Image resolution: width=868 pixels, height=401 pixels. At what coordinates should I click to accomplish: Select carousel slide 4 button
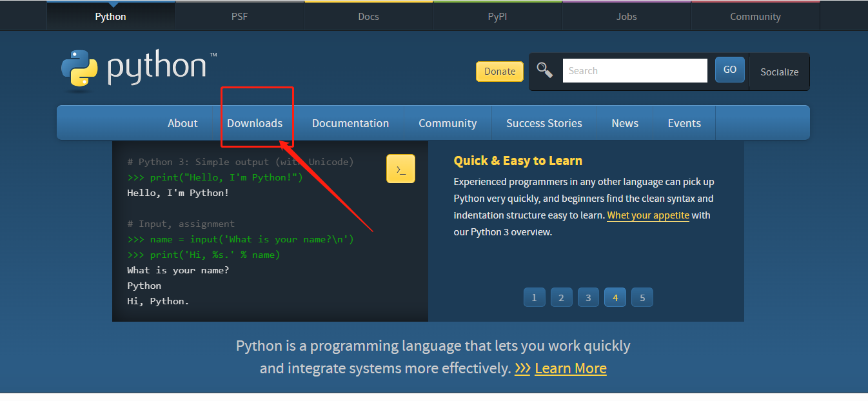click(615, 297)
